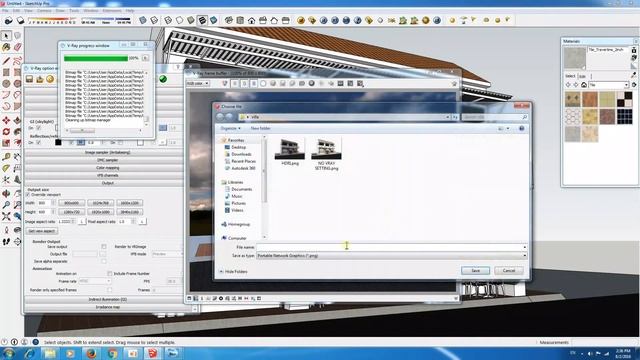Switch to Select tab in Materials panel
The width and height of the screenshot is (640, 360).
tap(570, 76)
